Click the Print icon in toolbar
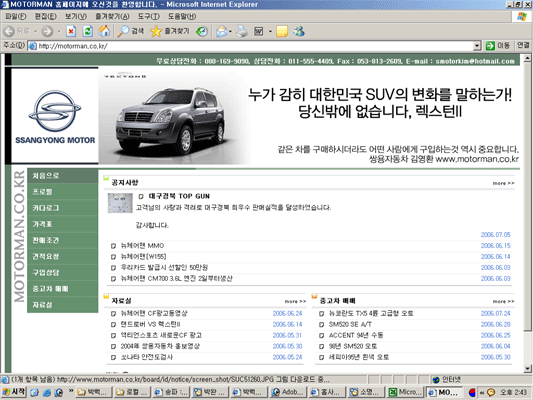Image resolution: width=533 pixels, height=400 pixels. 242,31
